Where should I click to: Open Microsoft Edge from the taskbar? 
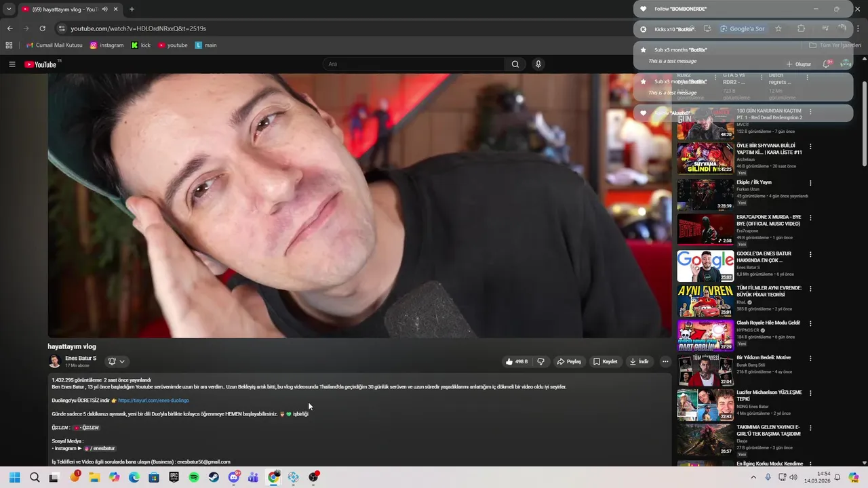click(x=134, y=477)
